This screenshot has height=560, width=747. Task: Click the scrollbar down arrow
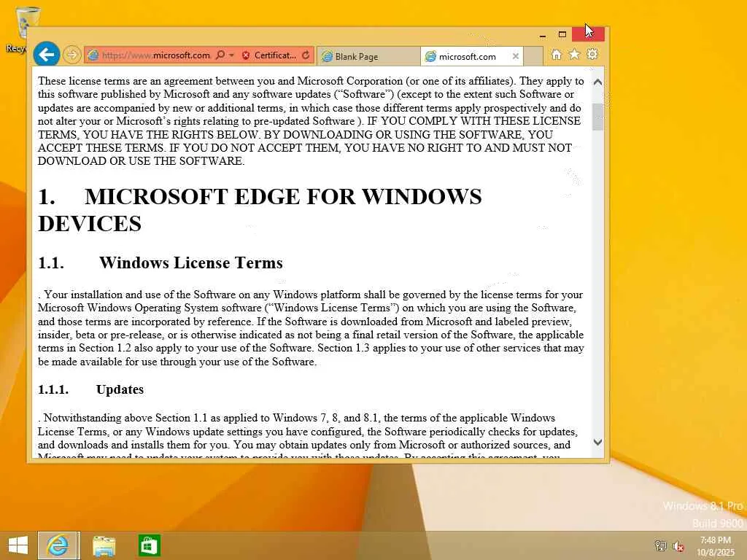point(597,442)
